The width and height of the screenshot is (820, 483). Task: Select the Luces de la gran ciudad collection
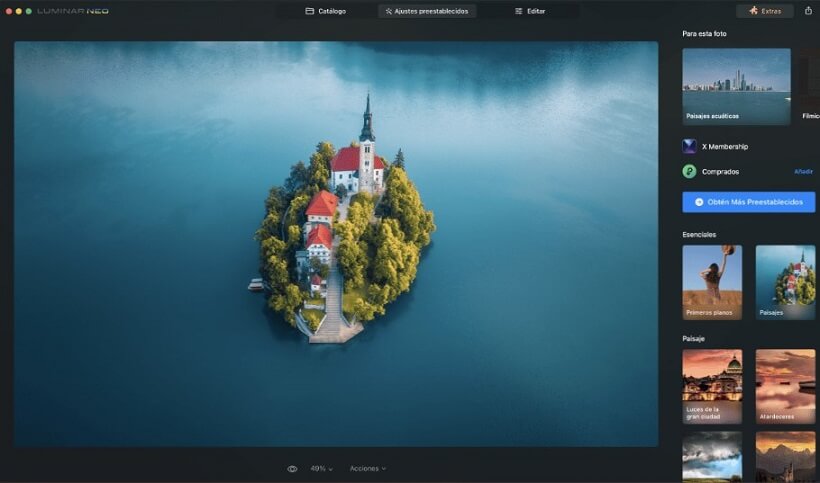click(712, 386)
